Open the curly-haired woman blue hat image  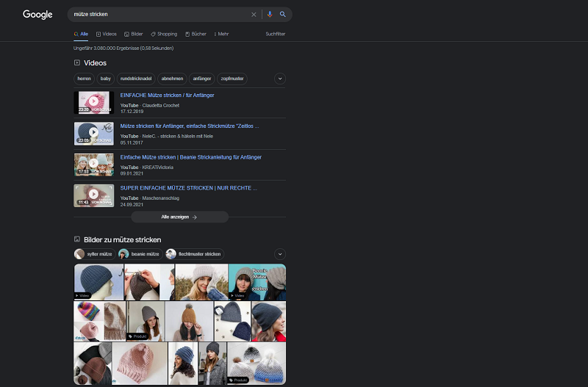182,364
